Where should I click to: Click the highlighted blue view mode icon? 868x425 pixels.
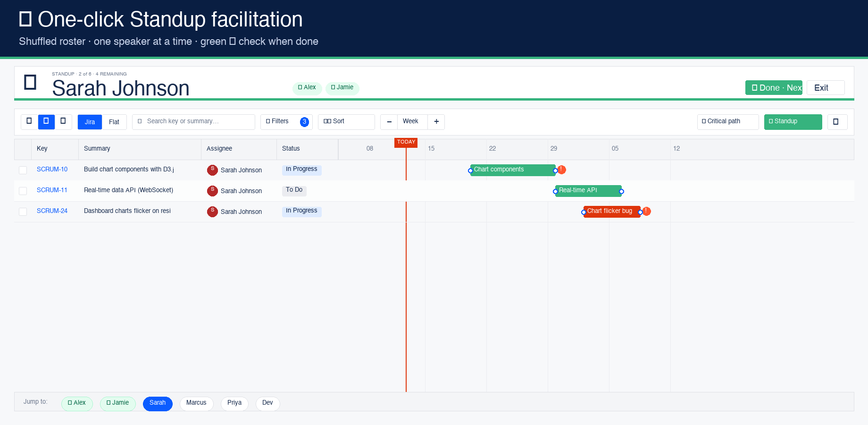(x=46, y=121)
